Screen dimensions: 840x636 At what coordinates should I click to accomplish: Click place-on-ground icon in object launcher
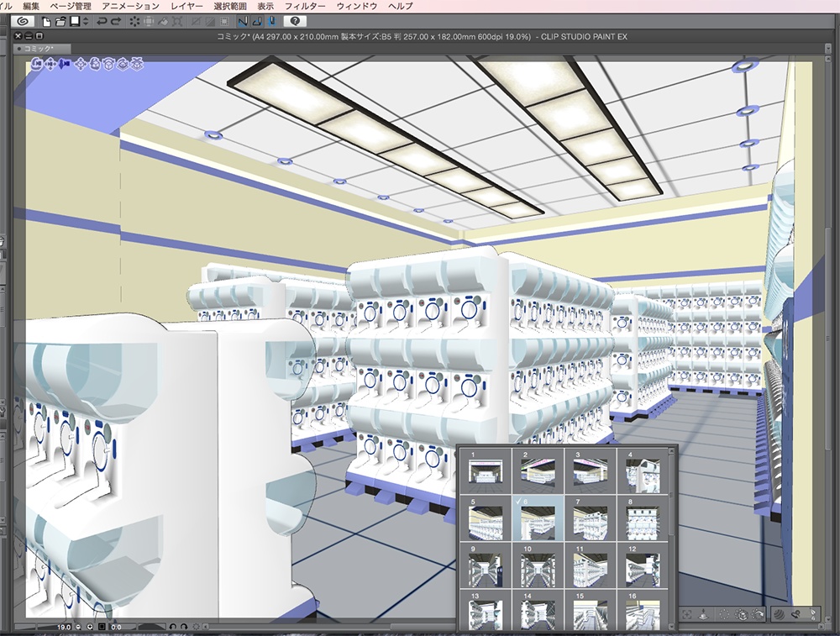click(x=705, y=615)
